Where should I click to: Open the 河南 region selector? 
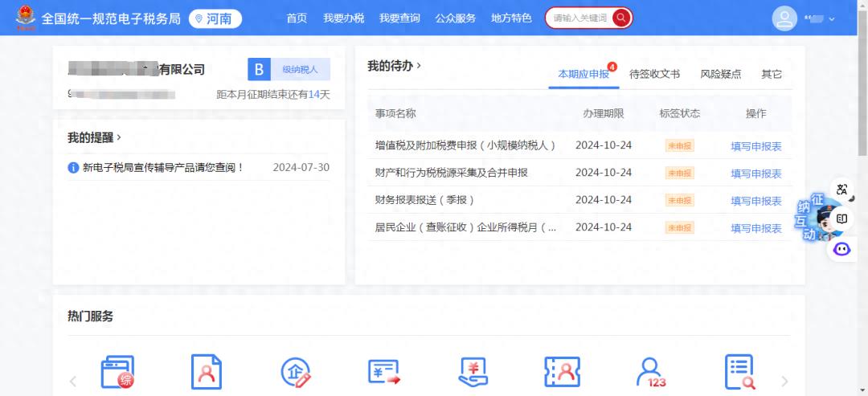[215, 18]
